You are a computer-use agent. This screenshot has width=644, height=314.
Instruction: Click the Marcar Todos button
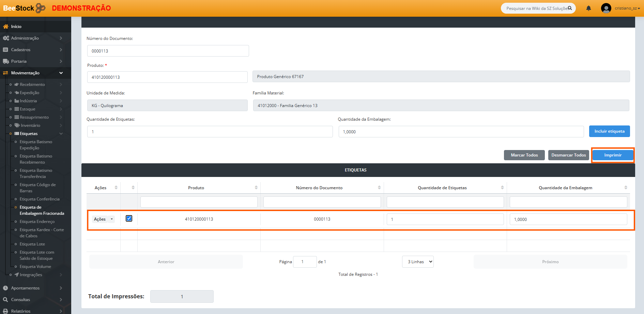(524, 155)
